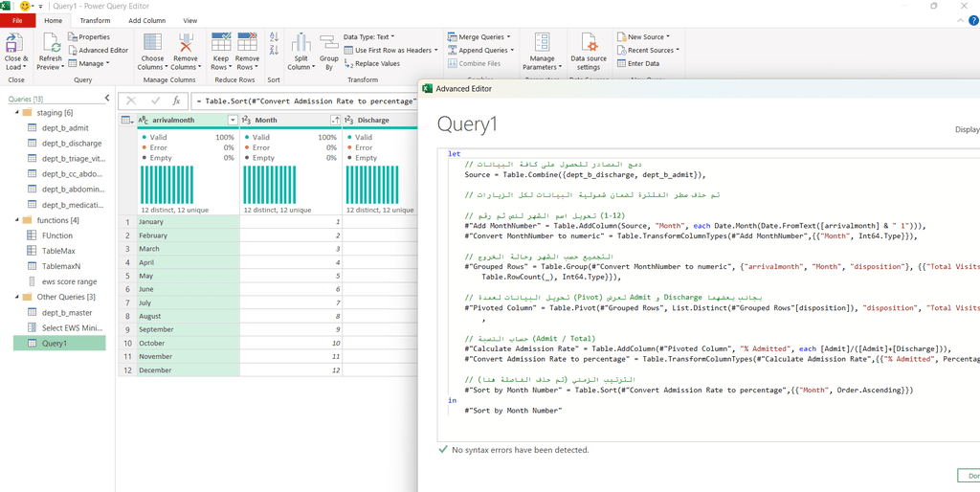Viewport: 980px width, 492px height.
Task: Switch to the Transform tab
Action: [x=95, y=21]
